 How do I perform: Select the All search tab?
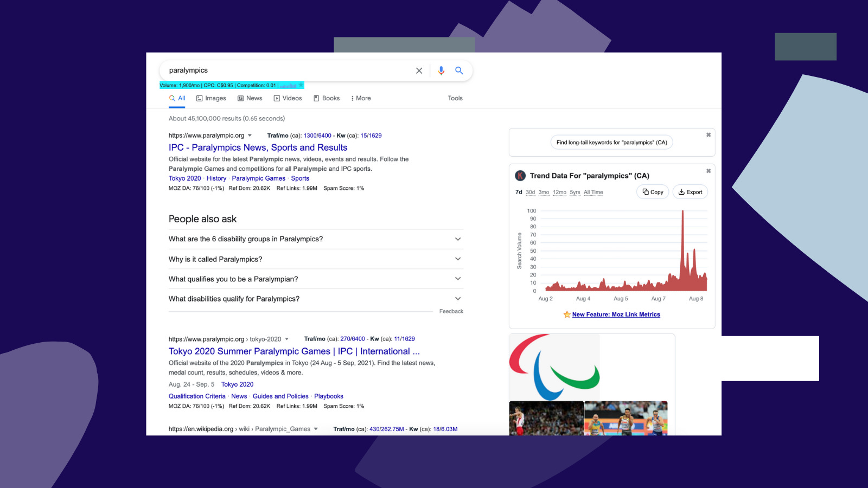tap(177, 98)
